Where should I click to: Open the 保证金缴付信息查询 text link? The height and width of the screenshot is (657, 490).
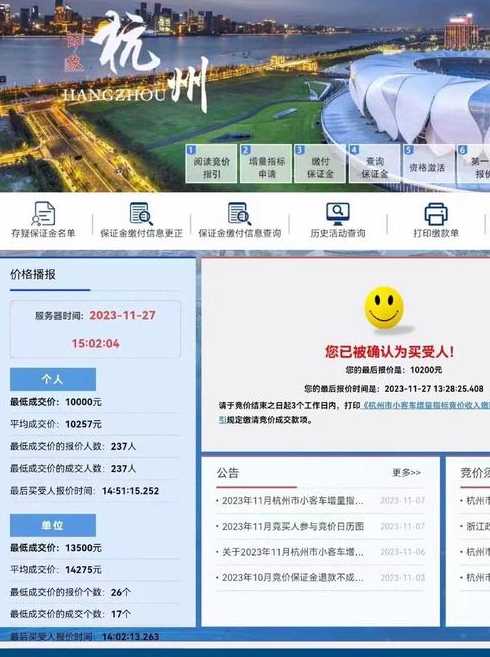coord(240,233)
